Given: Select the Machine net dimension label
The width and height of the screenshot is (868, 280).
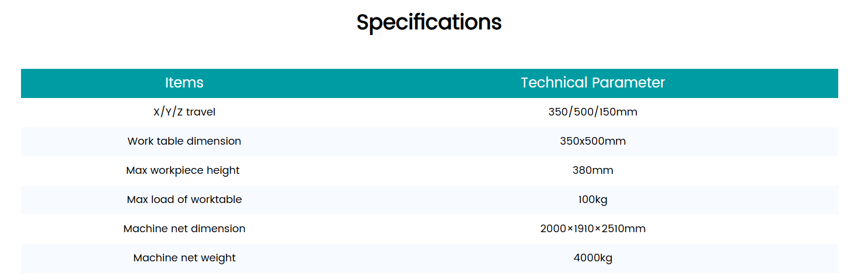Looking at the screenshot, I should (184, 229).
